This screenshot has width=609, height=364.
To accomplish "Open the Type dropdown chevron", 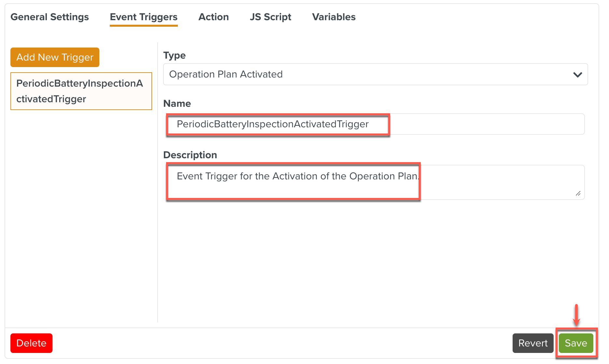I will click(578, 74).
